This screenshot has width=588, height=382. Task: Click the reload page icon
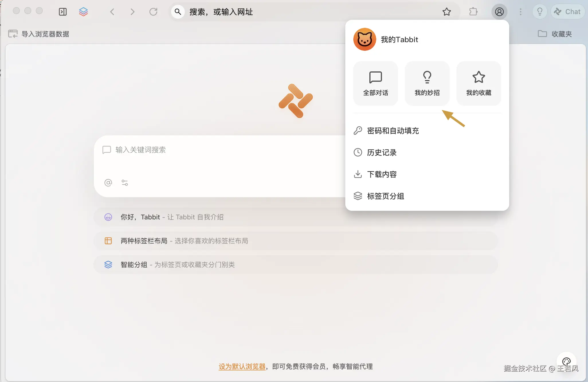tap(153, 12)
